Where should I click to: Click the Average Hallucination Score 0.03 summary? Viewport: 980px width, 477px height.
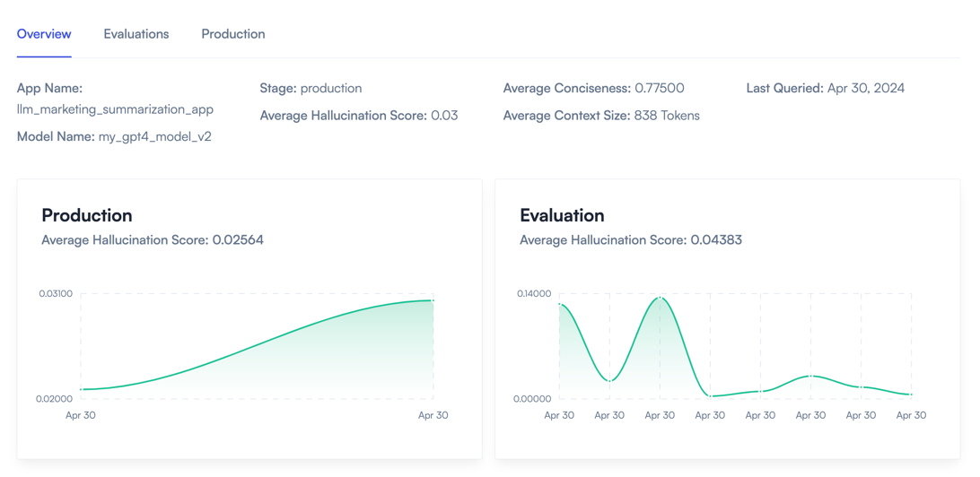click(x=358, y=116)
